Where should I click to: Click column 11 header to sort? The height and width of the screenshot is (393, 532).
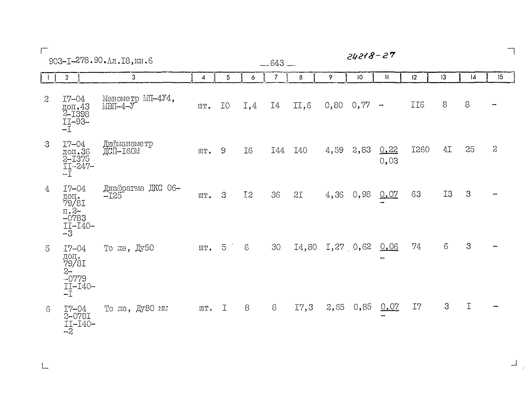click(384, 75)
